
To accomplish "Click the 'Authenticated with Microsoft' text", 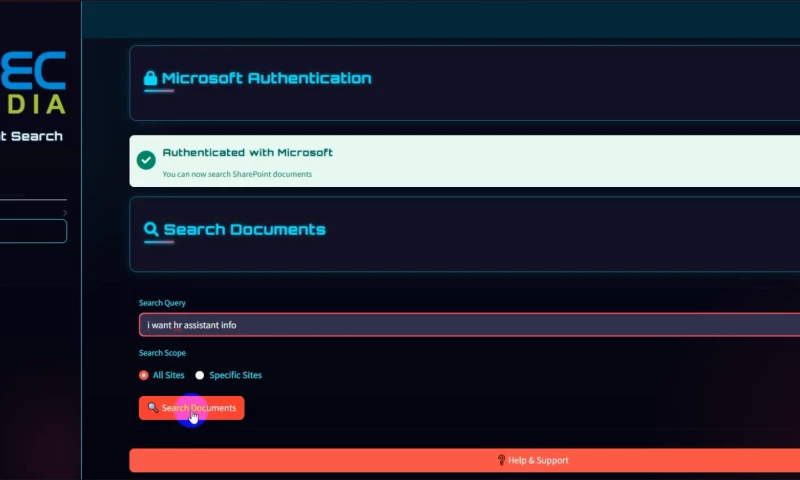I will tap(247, 153).
